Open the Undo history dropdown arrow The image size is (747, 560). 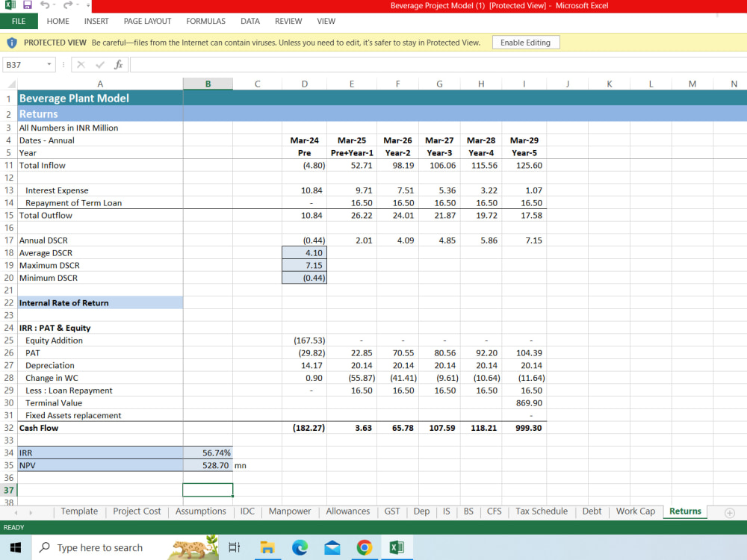(54, 5)
